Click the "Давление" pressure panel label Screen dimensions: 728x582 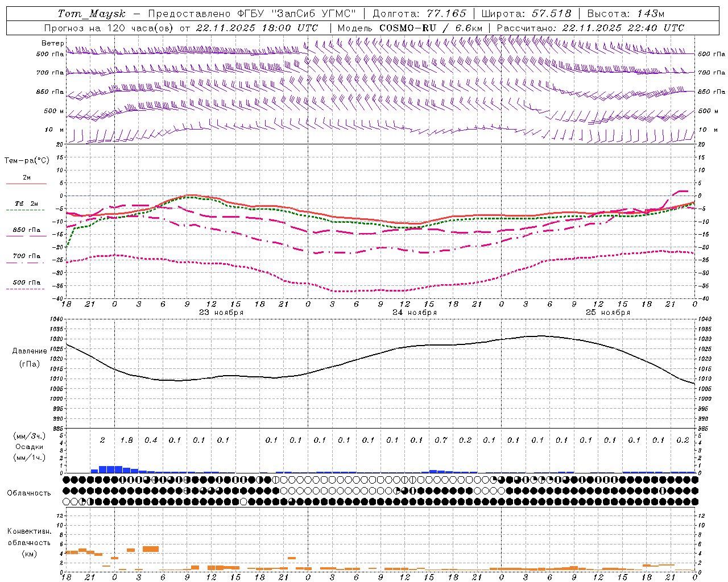(30, 351)
